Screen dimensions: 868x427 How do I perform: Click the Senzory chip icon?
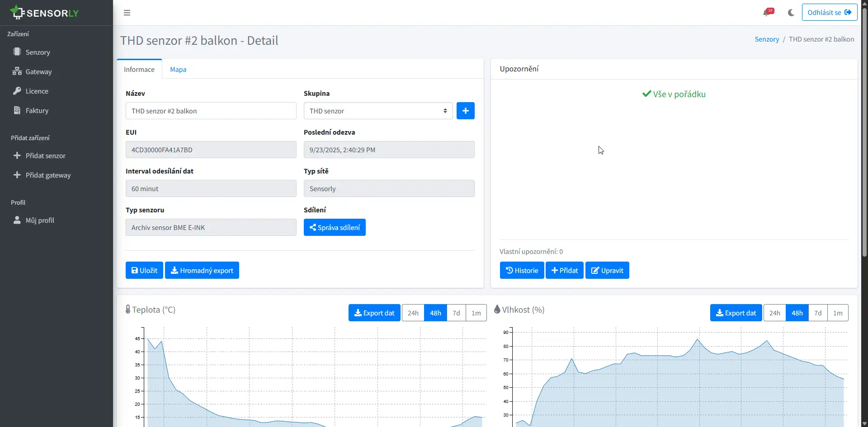(x=17, y=52)
